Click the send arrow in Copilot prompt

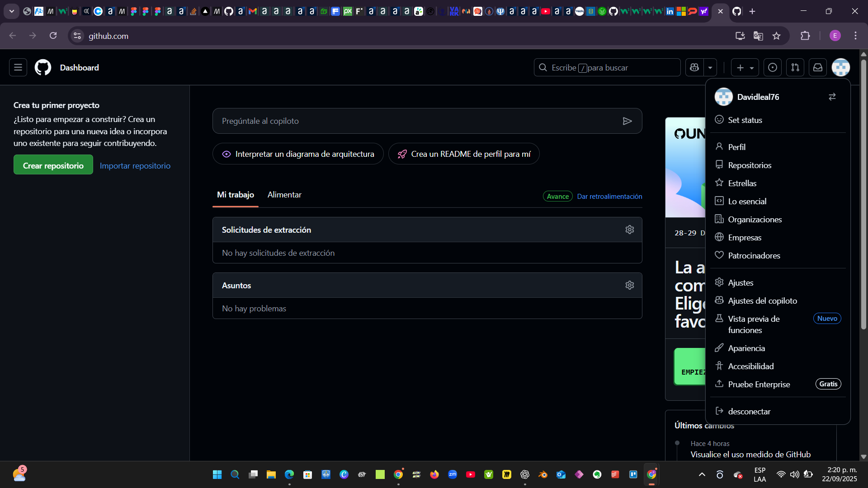tap(627, 121)
